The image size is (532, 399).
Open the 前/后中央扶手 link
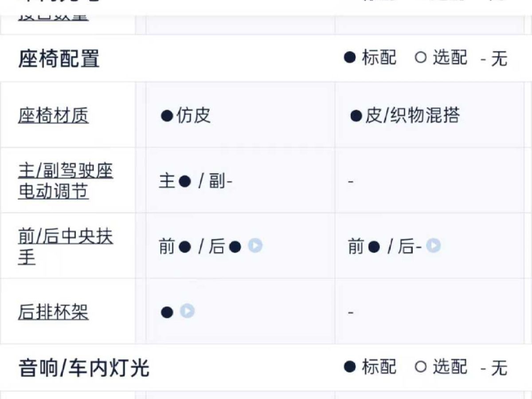pos(65,246)
